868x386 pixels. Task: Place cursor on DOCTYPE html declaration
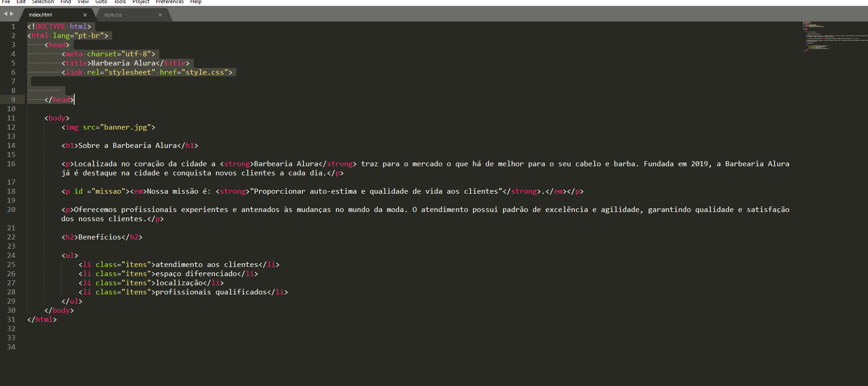(x=59, y=27)
